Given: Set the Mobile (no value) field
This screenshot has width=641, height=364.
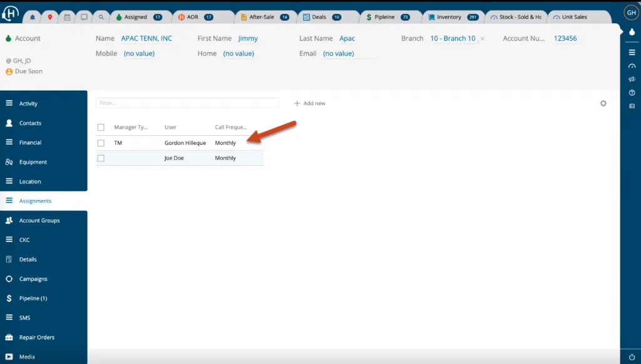Looking at the screenshot, I should [139, 54].
